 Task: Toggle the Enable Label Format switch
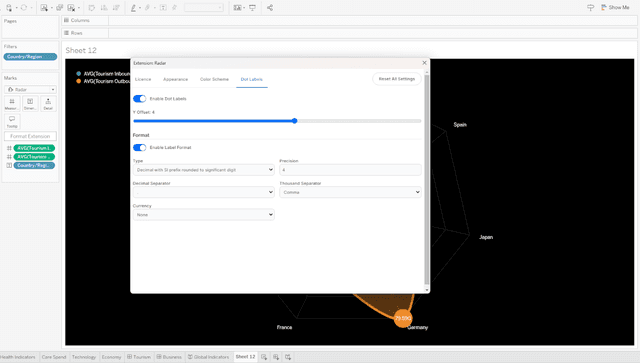tap(140, 147)
